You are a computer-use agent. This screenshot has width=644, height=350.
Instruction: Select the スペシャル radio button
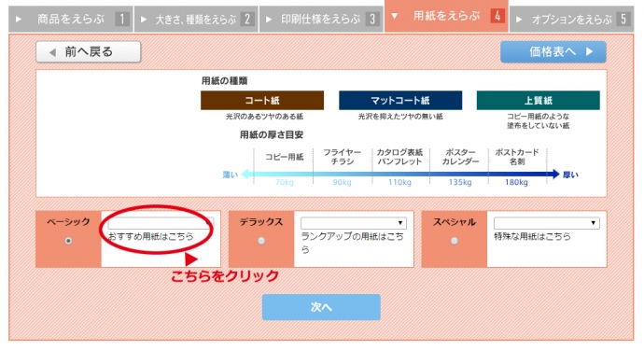tap(455, 241)
